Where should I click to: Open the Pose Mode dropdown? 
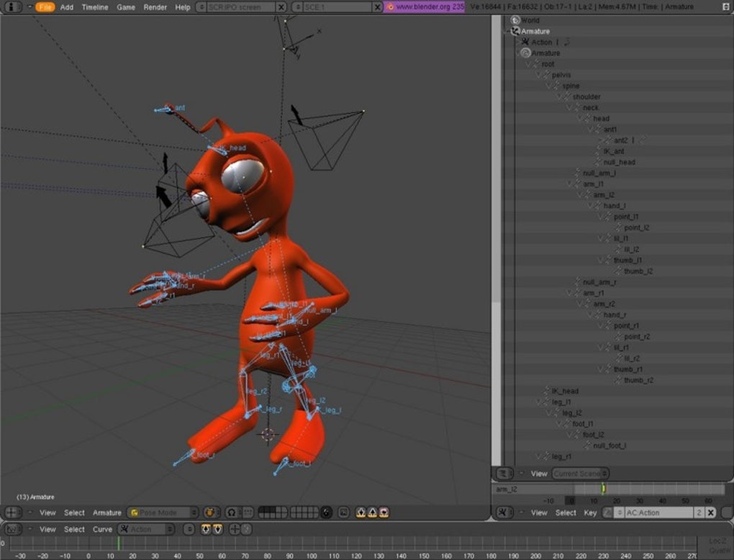(x=163, y=512)
